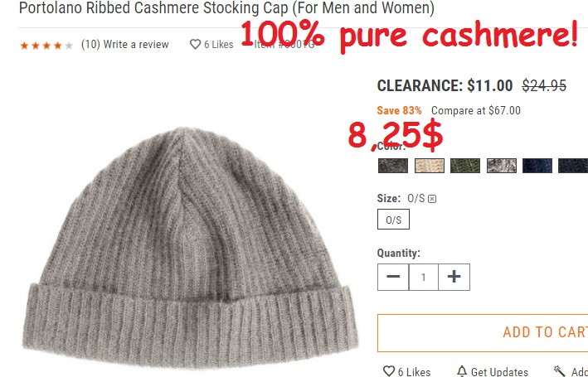Clear selected O/S size with x icon
The image size is (588, 377).
[x=432, y=199]
